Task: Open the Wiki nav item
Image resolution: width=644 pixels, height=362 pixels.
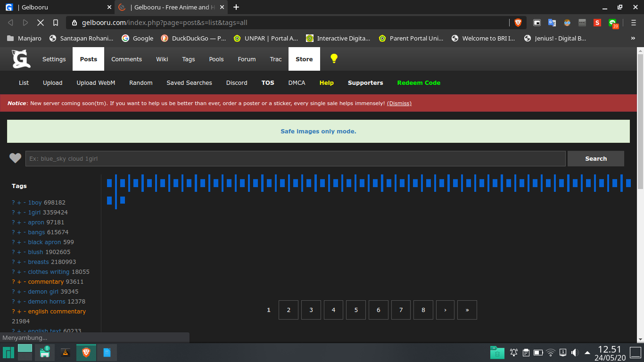Action: click(x=162, y=59)
